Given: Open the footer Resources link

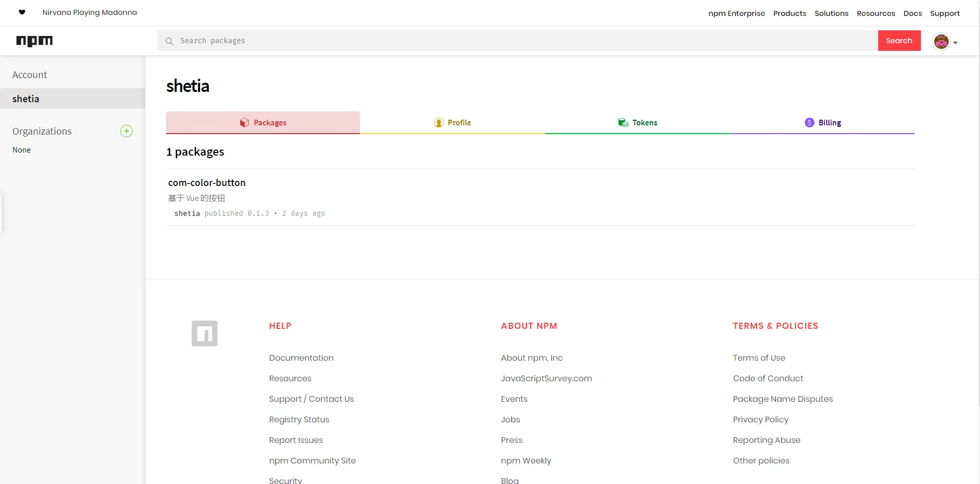Looking at the screenshot, I should click(290, 378).
